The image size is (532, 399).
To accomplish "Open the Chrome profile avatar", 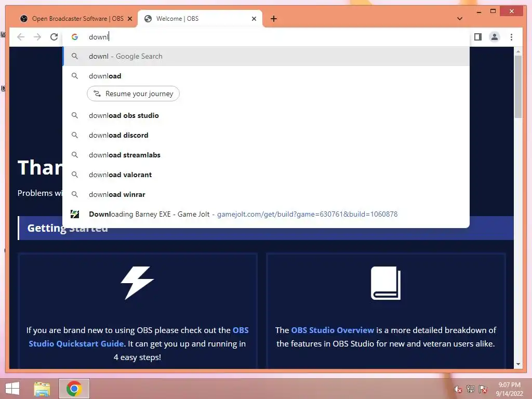I will click(495, 37).
